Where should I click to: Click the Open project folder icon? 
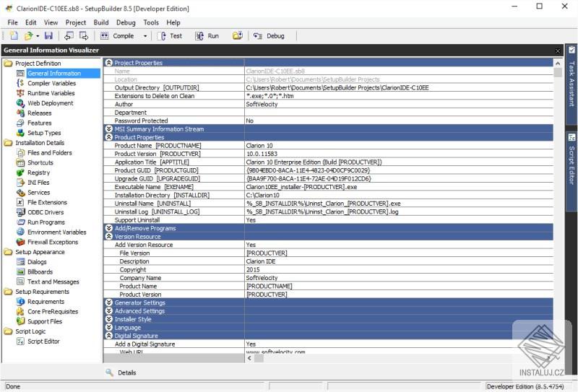tap(28, 36)
